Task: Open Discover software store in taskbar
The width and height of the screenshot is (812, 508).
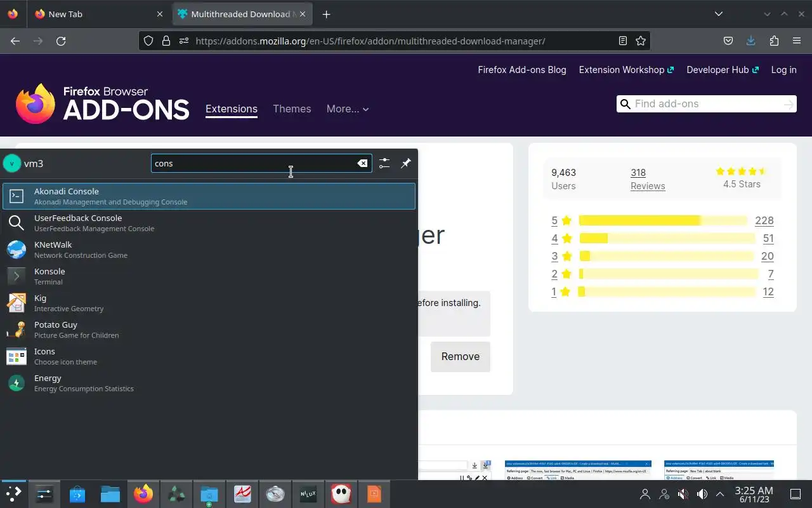Action: [x=77, y=494]
